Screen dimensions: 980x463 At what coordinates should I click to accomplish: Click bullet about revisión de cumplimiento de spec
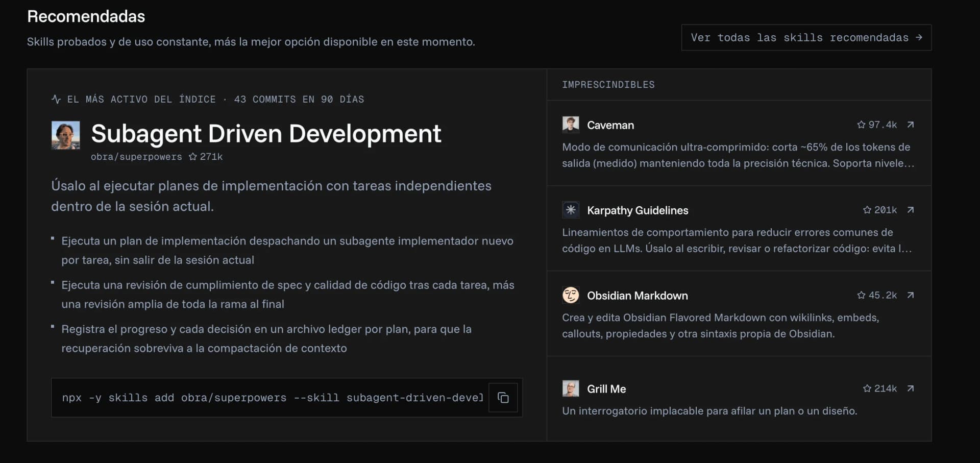click(x=288, y=295)
